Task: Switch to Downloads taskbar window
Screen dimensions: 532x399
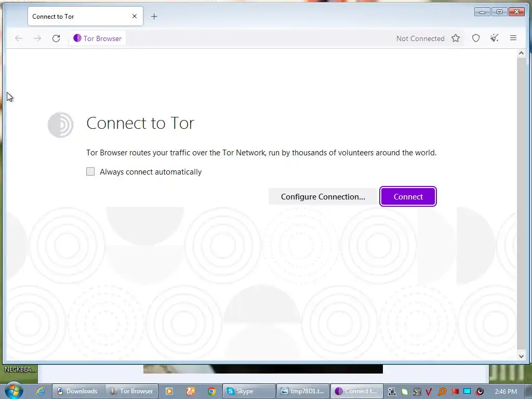Action: (x=78, y=392)
